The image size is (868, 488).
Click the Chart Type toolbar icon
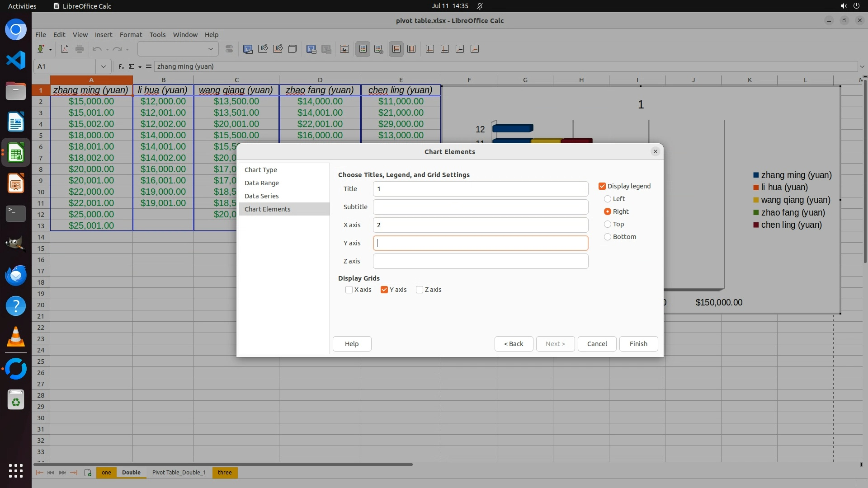[x=248, y=49]
